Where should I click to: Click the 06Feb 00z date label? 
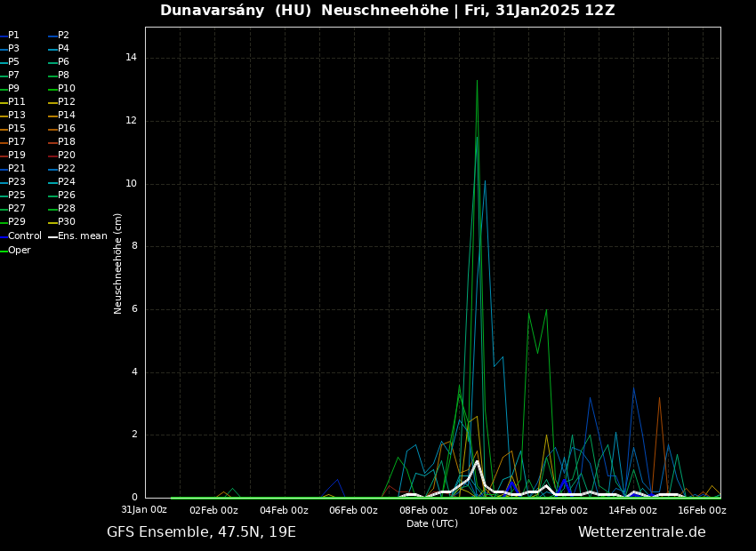coord(353,510)
